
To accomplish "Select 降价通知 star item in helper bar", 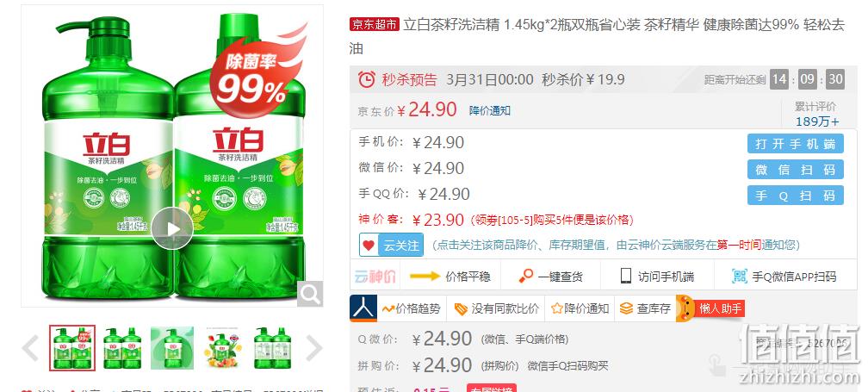I will coord(580,308).
